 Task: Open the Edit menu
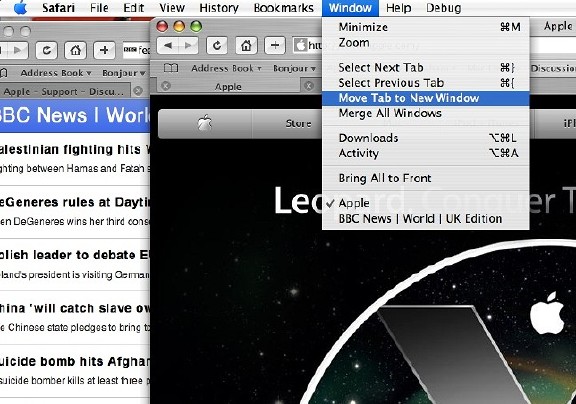(x=134, y=8)
